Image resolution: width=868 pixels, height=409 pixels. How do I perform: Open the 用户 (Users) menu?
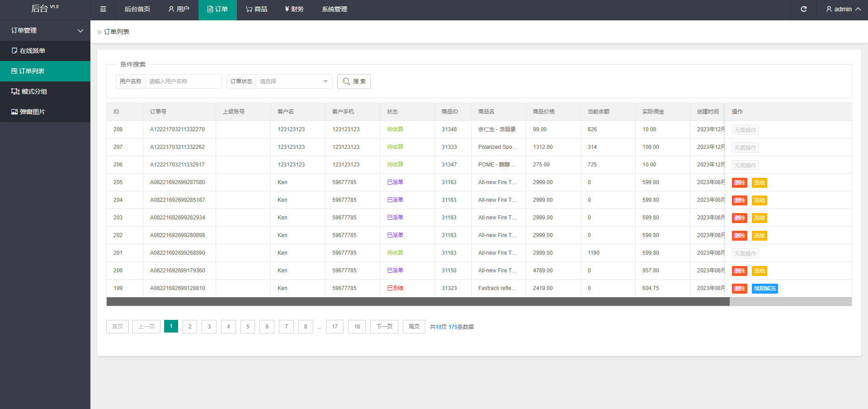pos(179,9)
